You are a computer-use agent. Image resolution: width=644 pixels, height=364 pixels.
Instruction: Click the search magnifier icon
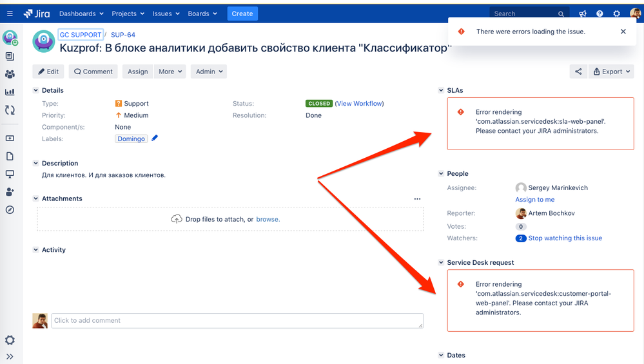pos(561,14)
